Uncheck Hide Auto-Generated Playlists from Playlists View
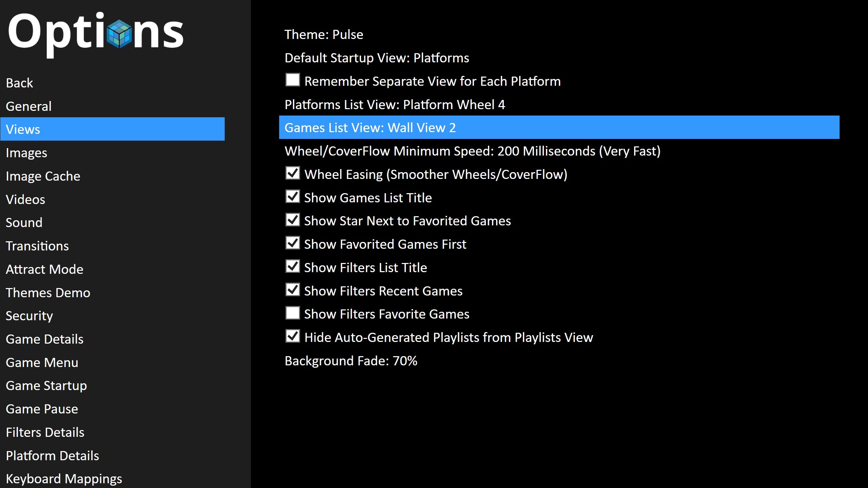 (x=293, y=336)
